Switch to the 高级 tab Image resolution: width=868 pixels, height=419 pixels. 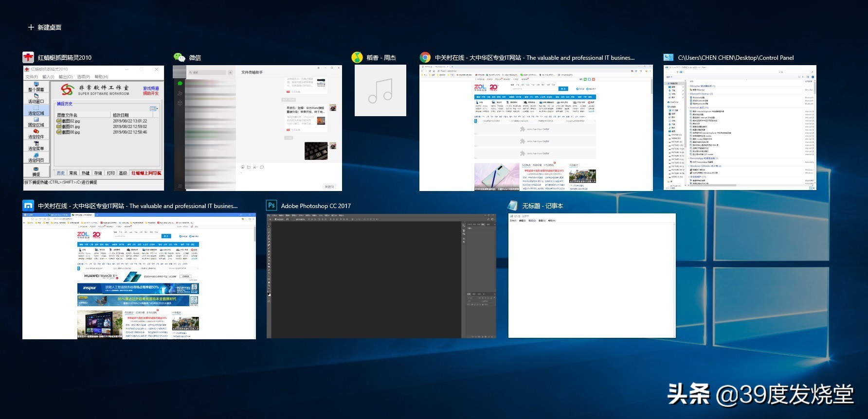click(x=123, y=173)
